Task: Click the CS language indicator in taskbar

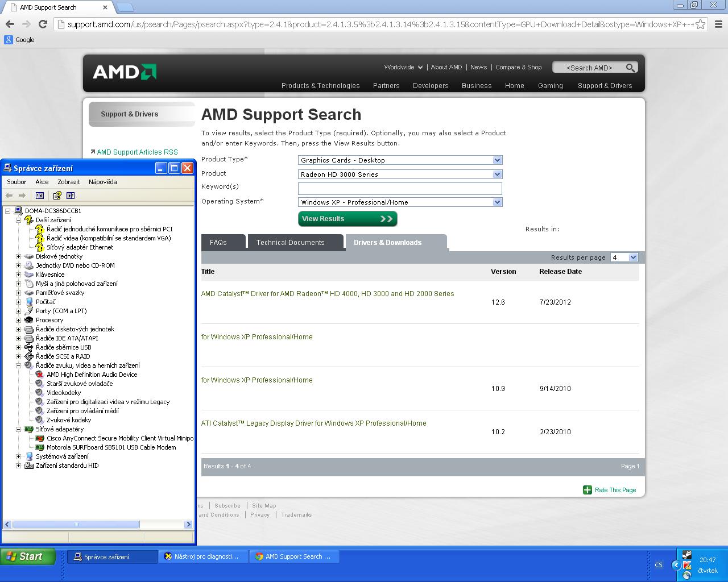Action: pyautogui.click(x=659, y=565)
